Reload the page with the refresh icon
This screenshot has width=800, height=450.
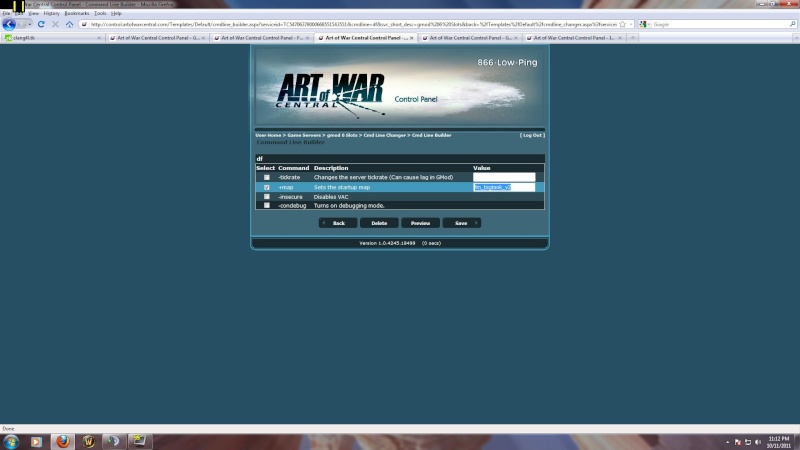(41, 24)
